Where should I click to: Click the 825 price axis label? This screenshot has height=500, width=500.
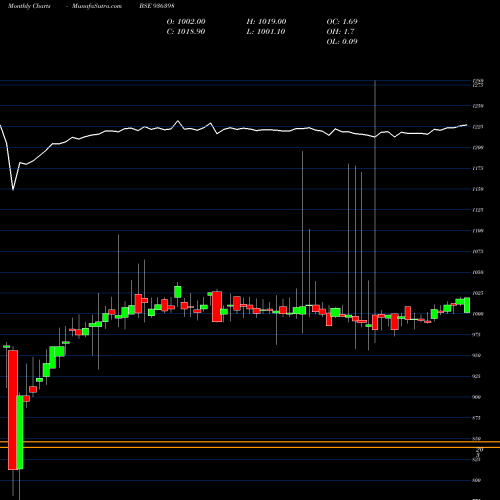(x=477, y=460)
